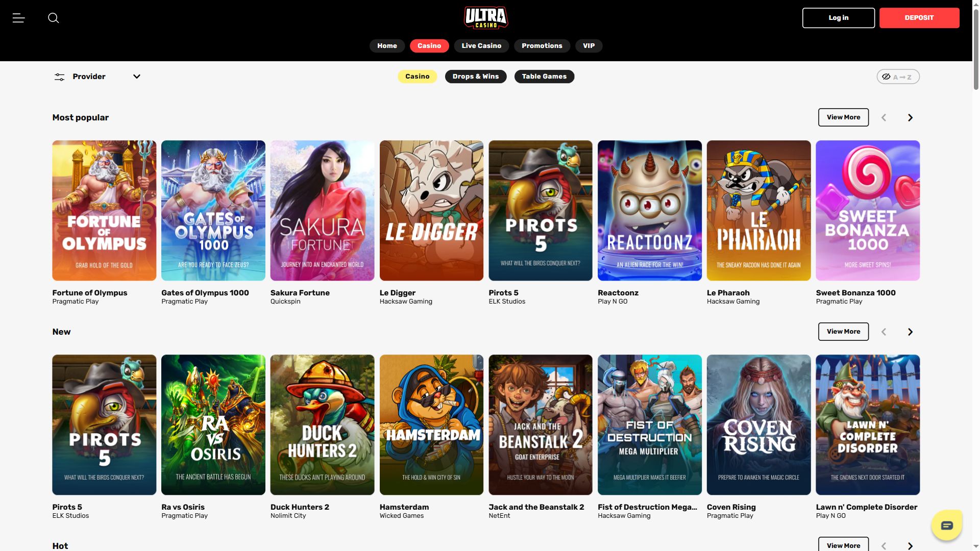
Task: Click the Lawn n' Complete Disorder title
Action: pos(866,507)
